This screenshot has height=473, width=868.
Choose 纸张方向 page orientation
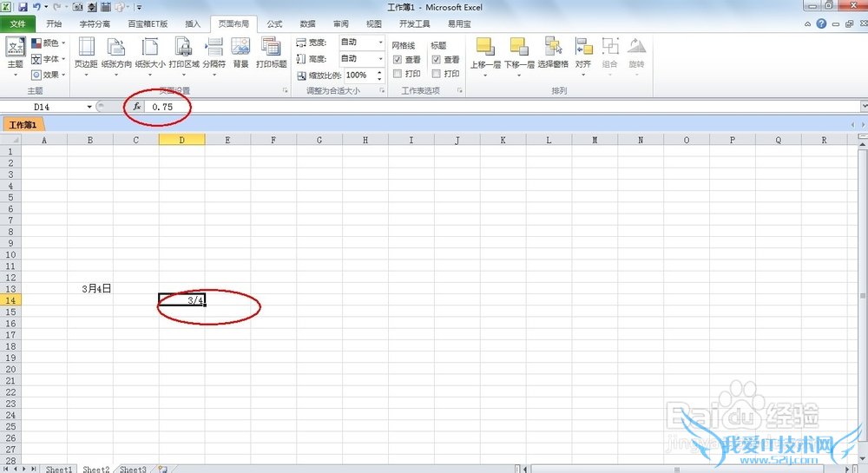[116, 57]
